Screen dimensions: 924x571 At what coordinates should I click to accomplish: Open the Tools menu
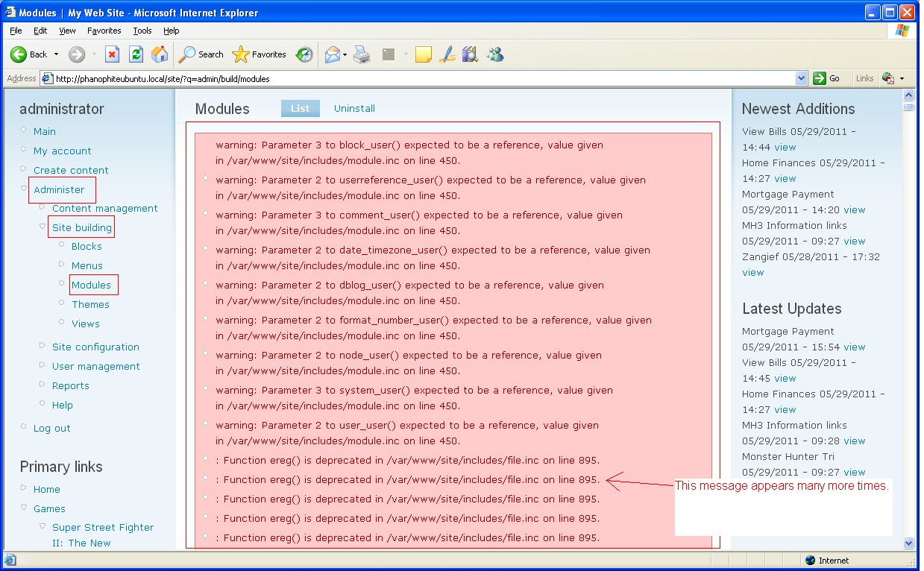[x=142, y=31]
